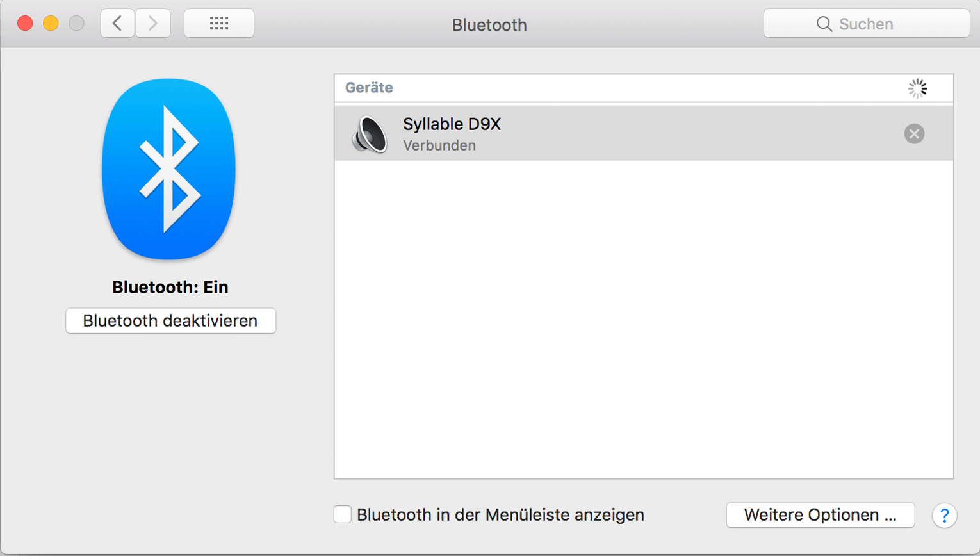
Task: Open Bluetooth help with question mark
Action: [944, 515]
